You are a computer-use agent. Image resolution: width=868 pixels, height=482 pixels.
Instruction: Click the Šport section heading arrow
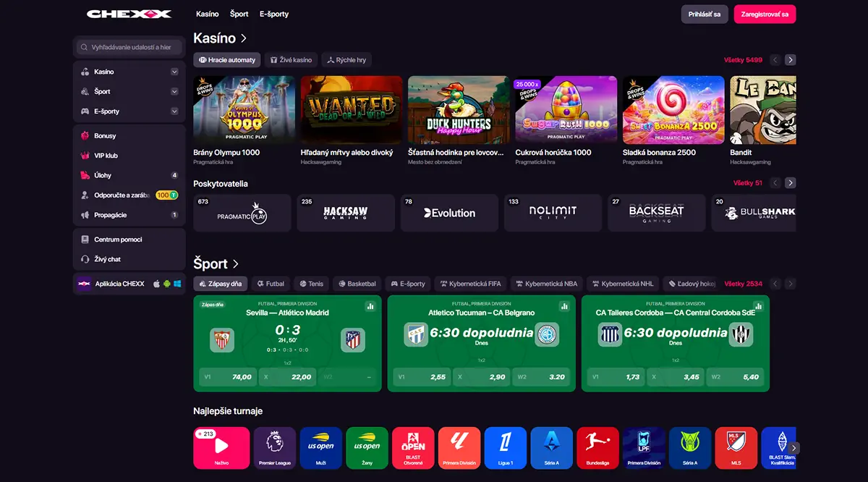point(236,264)
